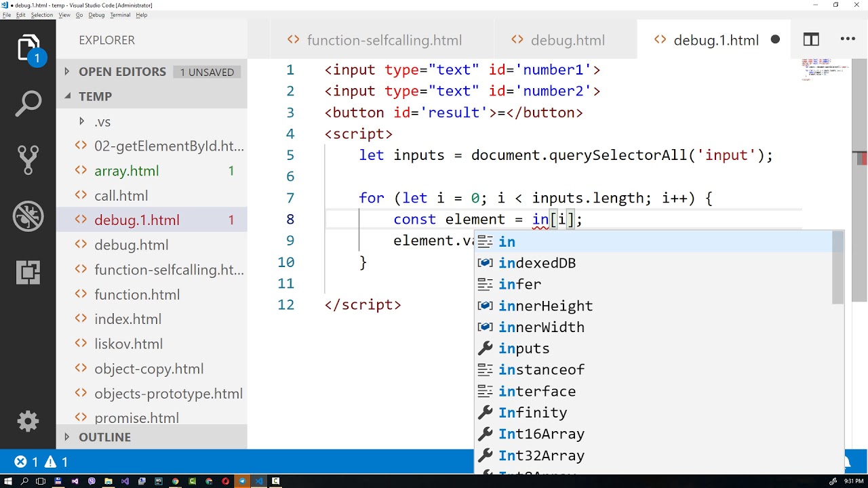
Task: Open the editor More Actions ellipsis
Action: [x=848, y=40]
